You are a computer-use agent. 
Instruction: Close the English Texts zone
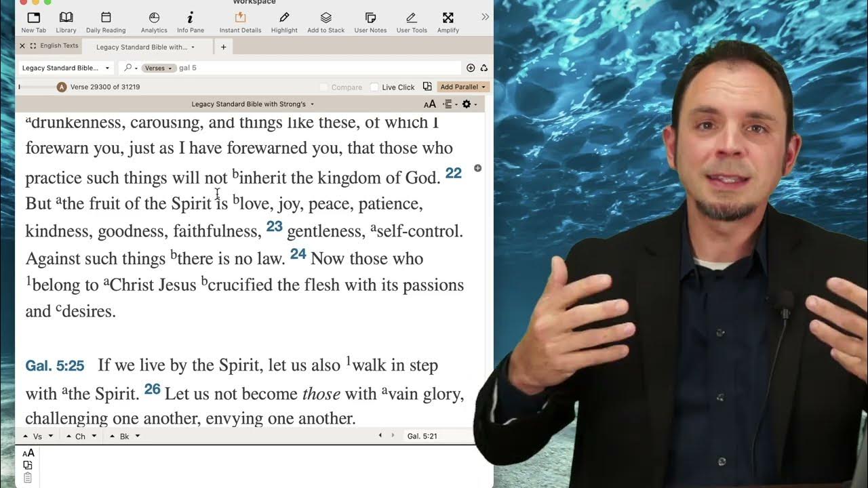click(x=22, y=46)
